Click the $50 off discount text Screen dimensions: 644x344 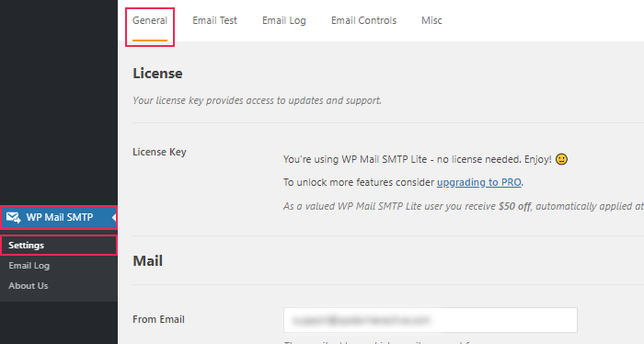coord(514,206)
